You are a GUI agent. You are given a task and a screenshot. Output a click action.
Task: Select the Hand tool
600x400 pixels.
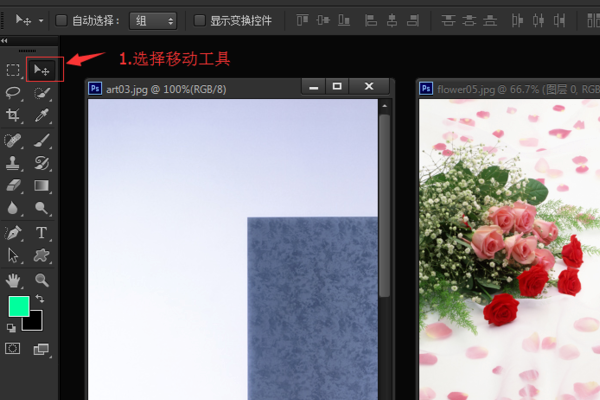13,279
